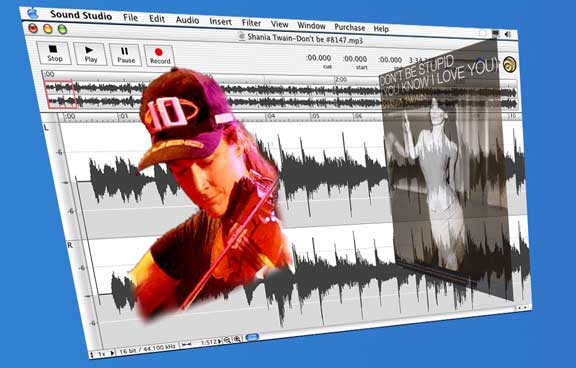Click the blue horizontal scrollbar thumb

[x=252, y=337]
